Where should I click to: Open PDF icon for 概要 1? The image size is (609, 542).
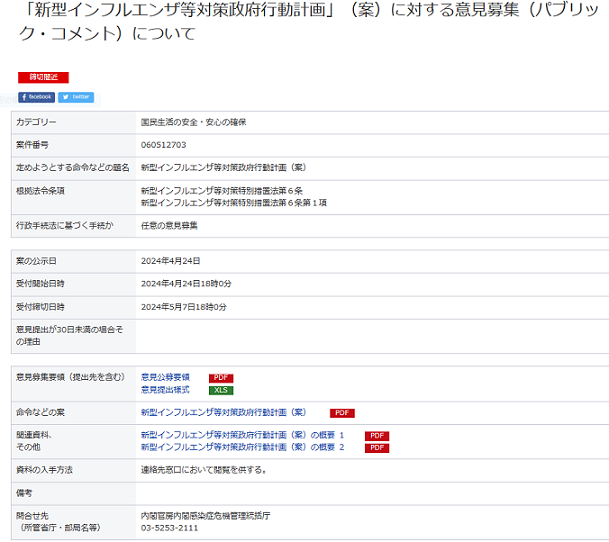(x=376, y=436)
